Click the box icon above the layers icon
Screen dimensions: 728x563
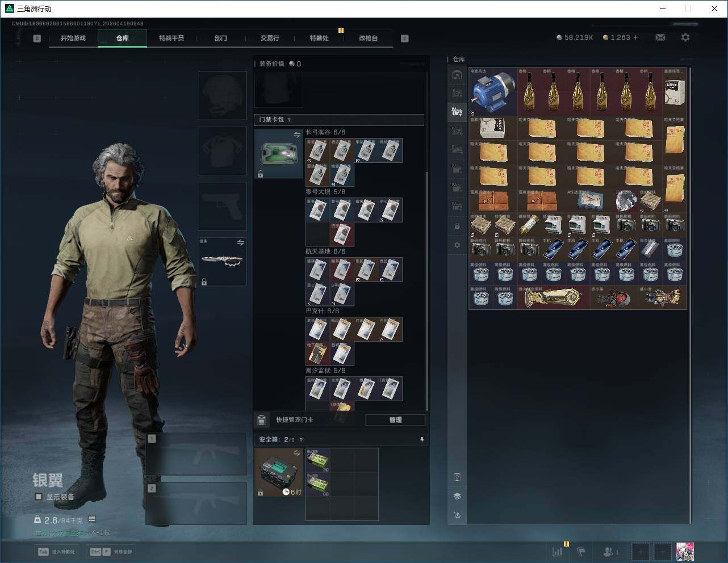coord(457,477)
